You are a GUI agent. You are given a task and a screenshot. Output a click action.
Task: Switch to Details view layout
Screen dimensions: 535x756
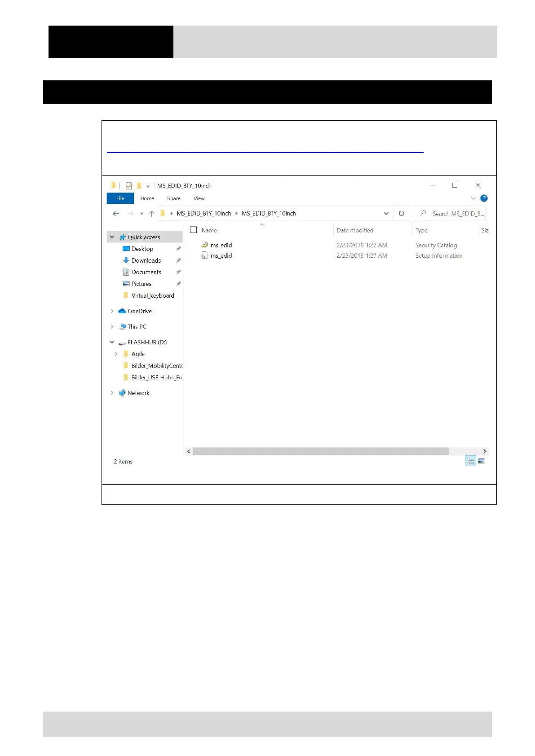[x=470, y=461]
